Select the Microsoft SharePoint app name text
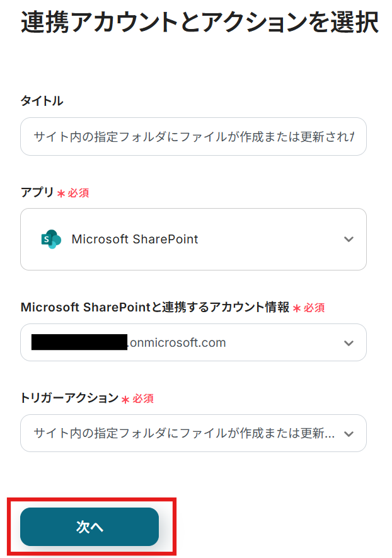Viewport: 392px width, 558px height. pyautogui.click(x=135, y=240)
